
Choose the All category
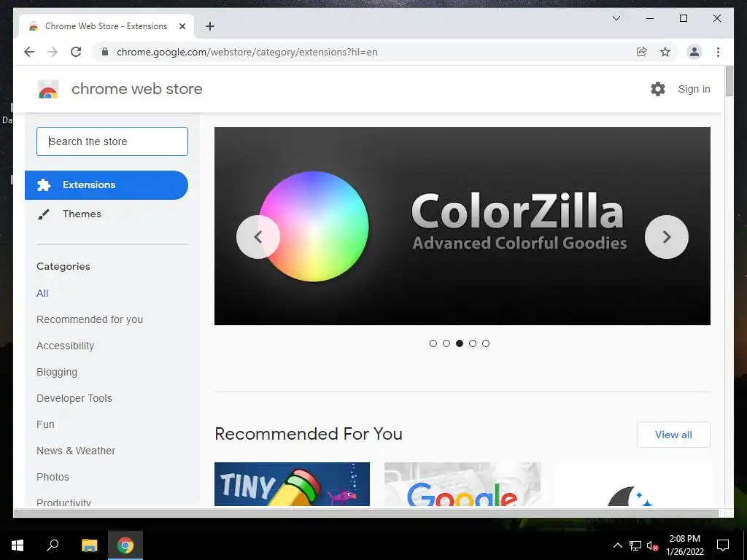tap(42, 293)
